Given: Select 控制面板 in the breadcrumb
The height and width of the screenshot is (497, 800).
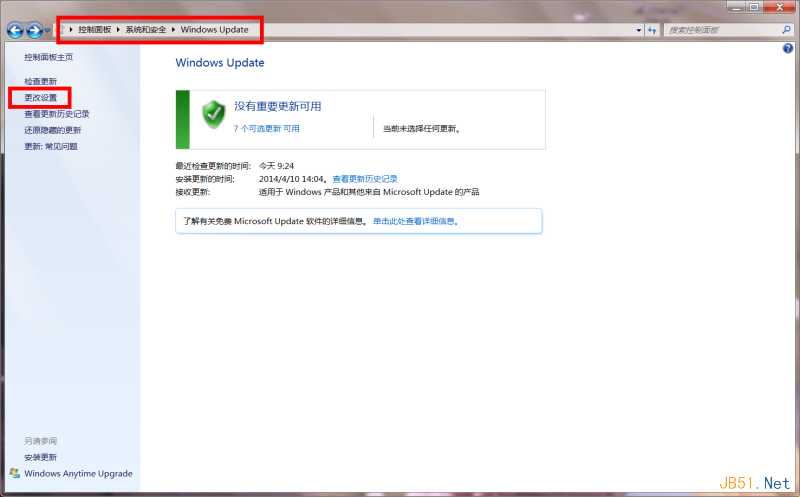Looking at the screenshot, I should (x=94, y=30).
